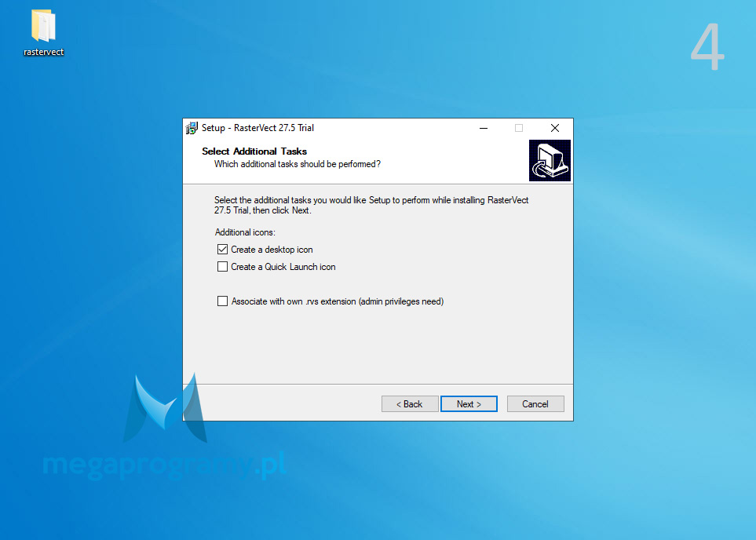Cancel the RasterVect installation

535,404
